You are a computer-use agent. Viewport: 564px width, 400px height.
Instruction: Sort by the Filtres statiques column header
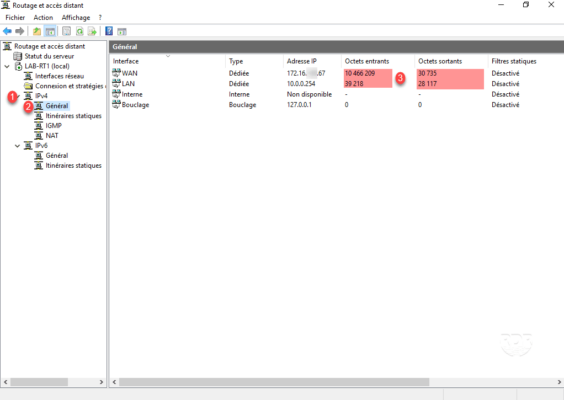click(x=526, y=61)
